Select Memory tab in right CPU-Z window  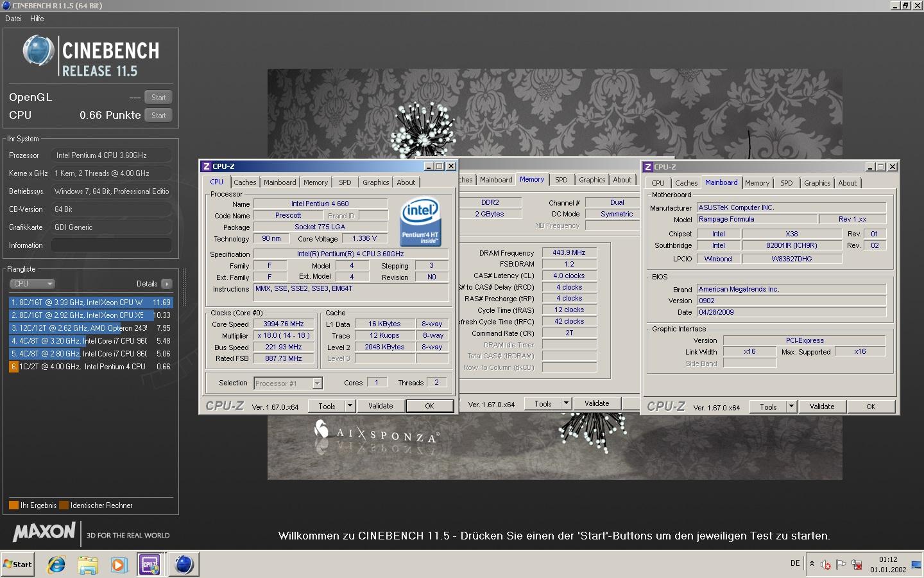tap(757, 183)
